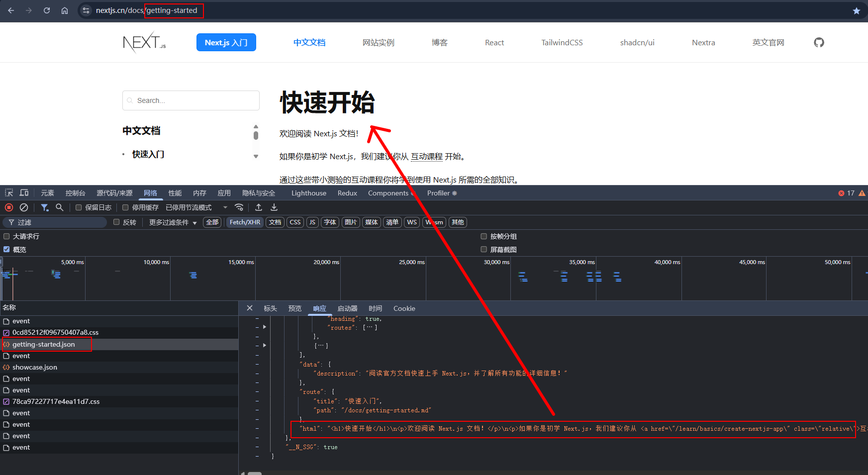Enable screenshots checkbox (屏幕截图)
868x475 pixels.
coord(483,250)
